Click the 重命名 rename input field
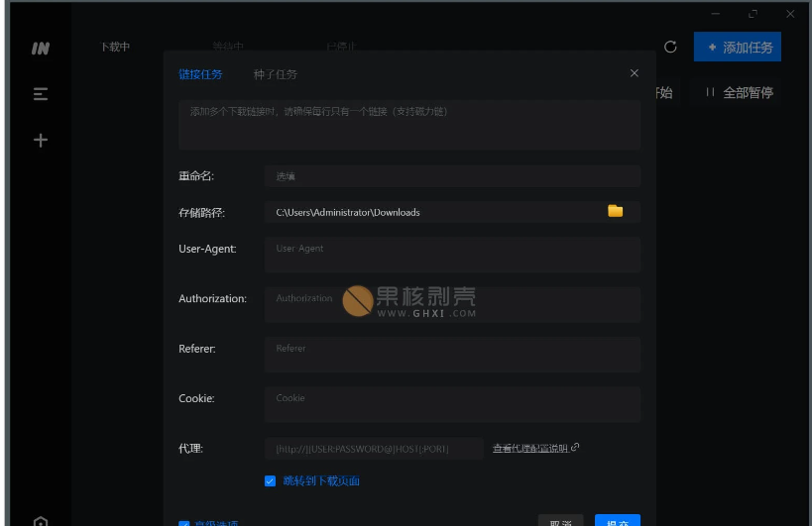The image size is (812, 526). pyautogui.click(x=452, y=176)
